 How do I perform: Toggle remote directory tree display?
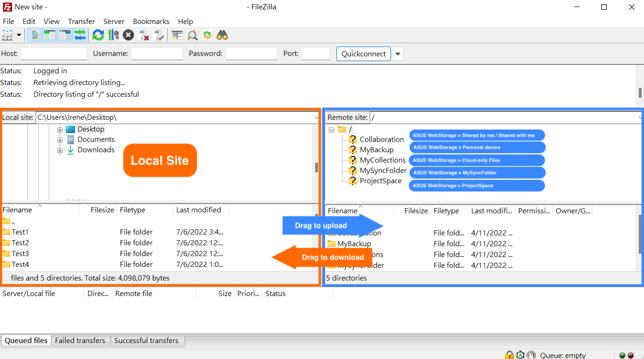click(x=65, y=35)
